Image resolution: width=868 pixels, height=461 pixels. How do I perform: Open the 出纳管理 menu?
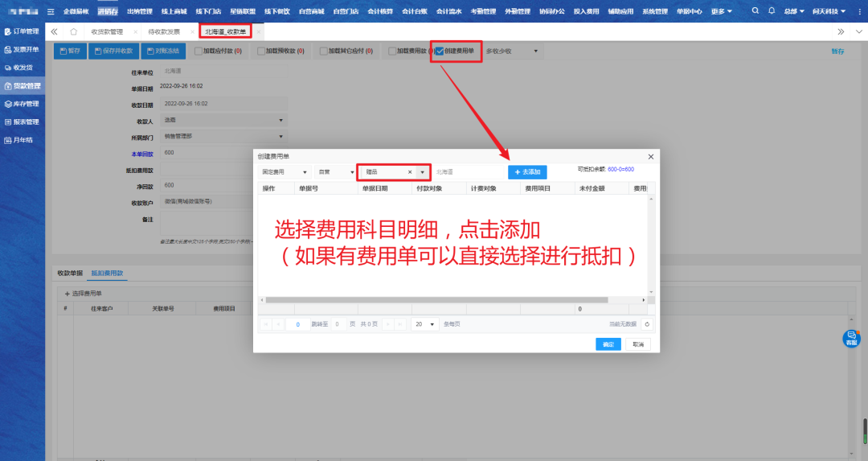(140, 11)
